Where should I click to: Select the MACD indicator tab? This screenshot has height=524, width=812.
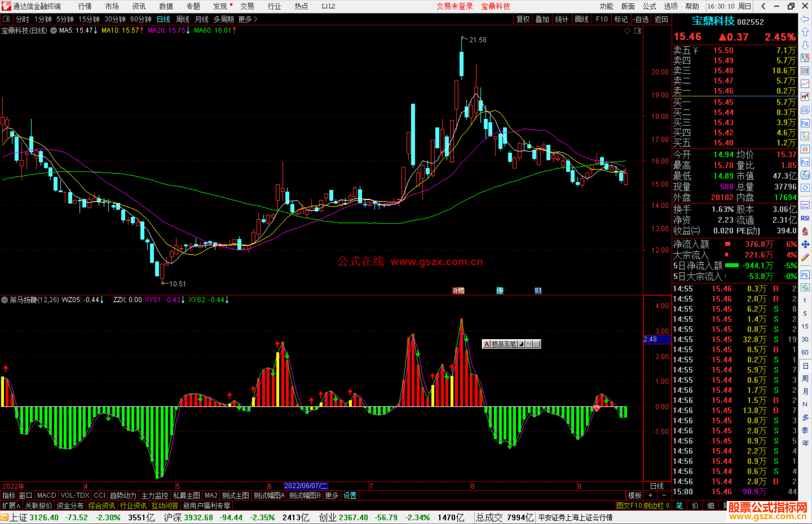coord(47,495)
